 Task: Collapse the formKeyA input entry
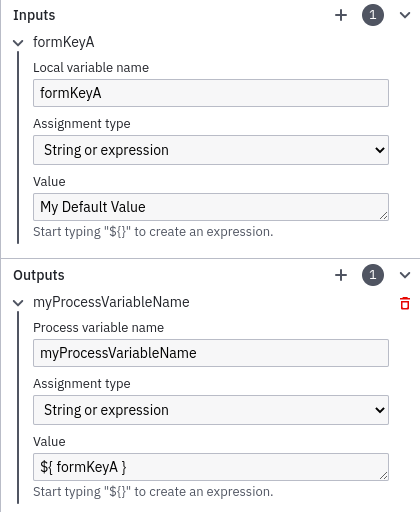coord(18,43)
